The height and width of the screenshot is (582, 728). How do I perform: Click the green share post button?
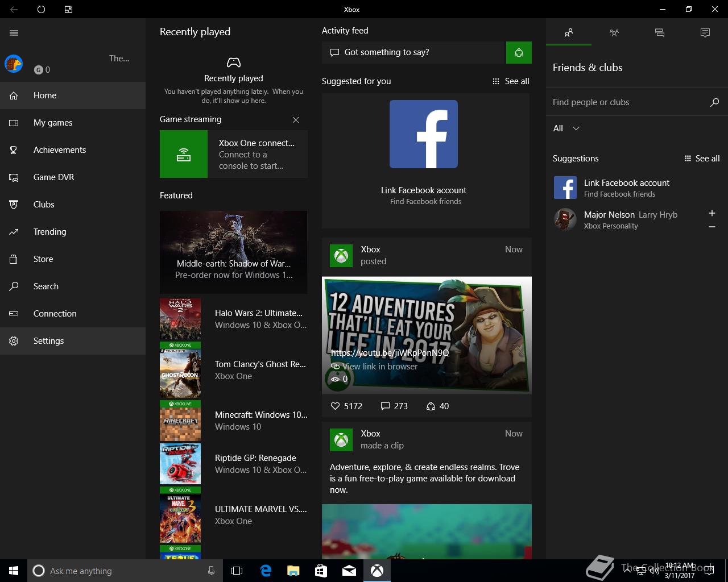[x=519, y=52]
